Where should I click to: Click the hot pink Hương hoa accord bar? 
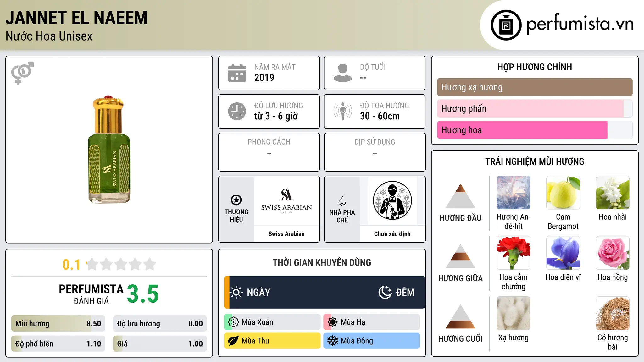coord(535,130)
